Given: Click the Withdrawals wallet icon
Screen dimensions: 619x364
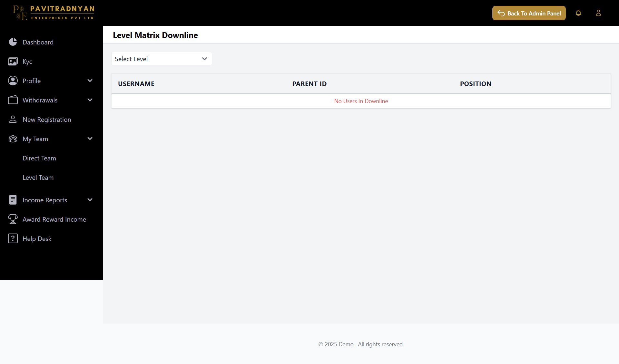Looking at the screenshot, I should [13, 100].
